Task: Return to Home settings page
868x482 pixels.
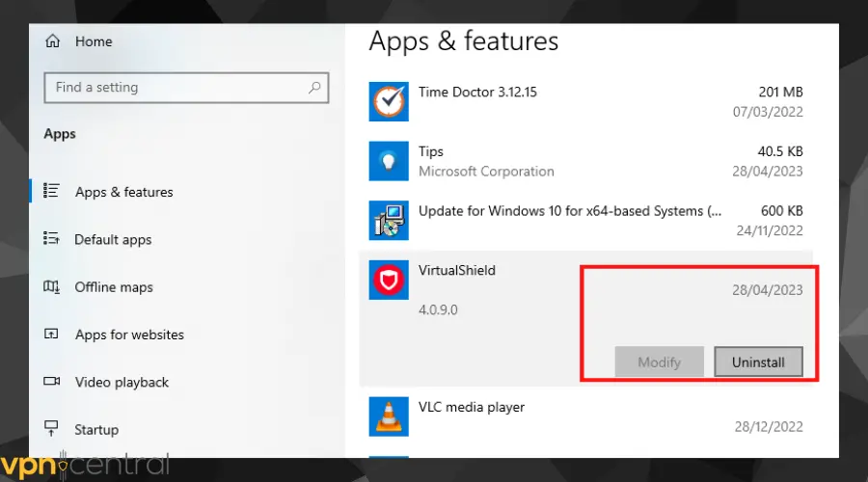Action: (94, 41)
